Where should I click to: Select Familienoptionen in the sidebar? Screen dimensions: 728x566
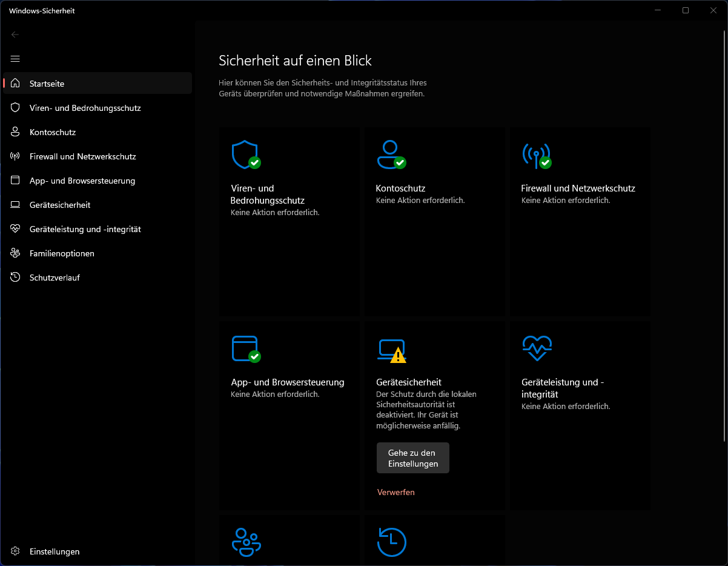(x=98, y=253)
